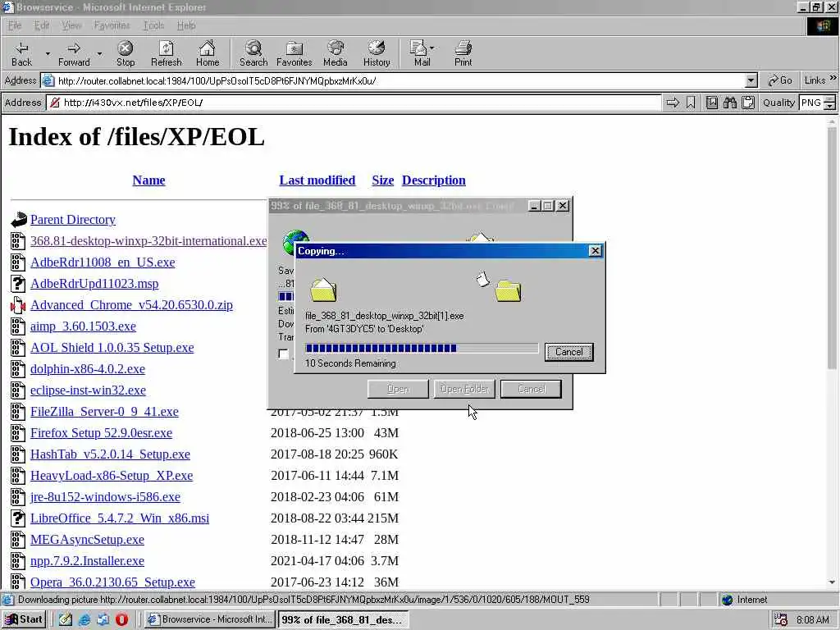The height and width of the screenshot is (630, 840).
Task: Open the History toolbar button
Action: (377, 53)
